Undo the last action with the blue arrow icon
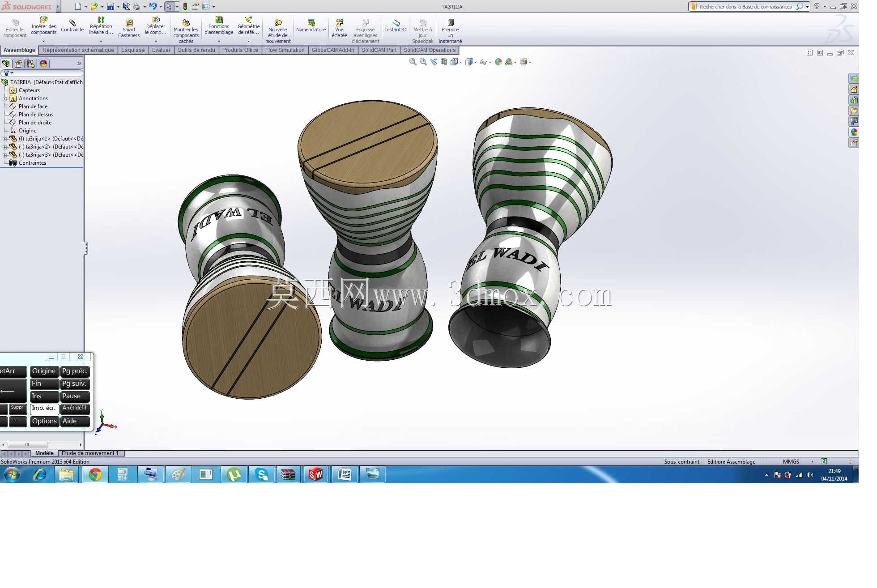The image size is (877, 588). tap(153, 6)
